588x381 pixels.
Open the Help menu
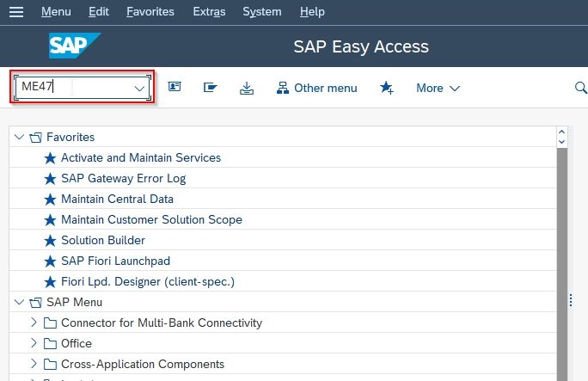point(312,12)
